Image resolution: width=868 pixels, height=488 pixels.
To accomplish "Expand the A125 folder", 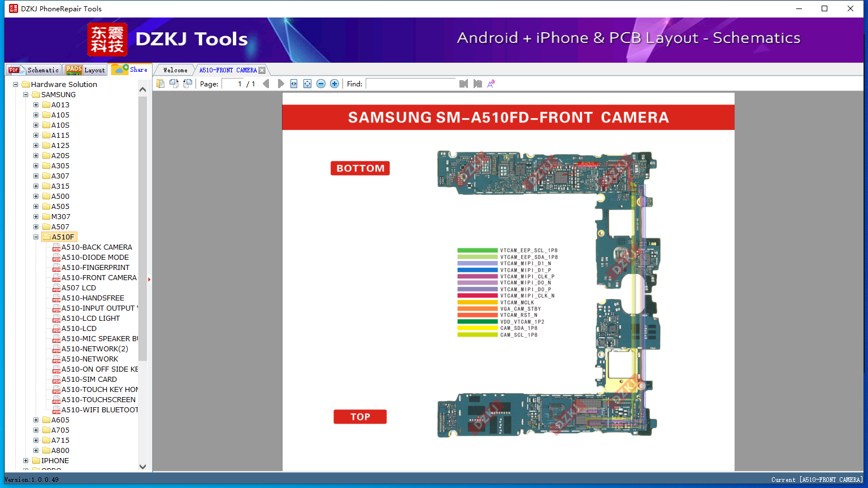I will pyautogui.click(x=36, y=145).
